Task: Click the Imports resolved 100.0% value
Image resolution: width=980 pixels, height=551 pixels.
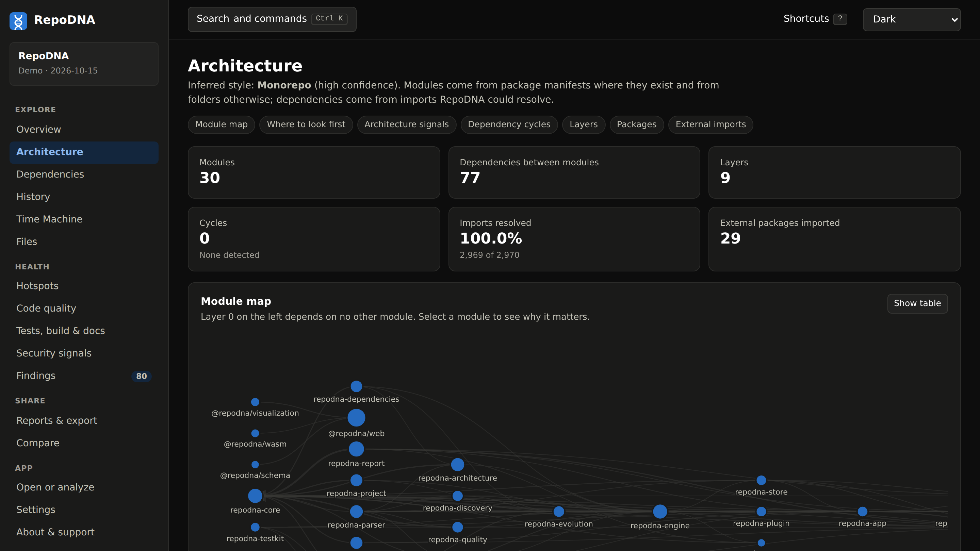Action: (x=491, y=238)
